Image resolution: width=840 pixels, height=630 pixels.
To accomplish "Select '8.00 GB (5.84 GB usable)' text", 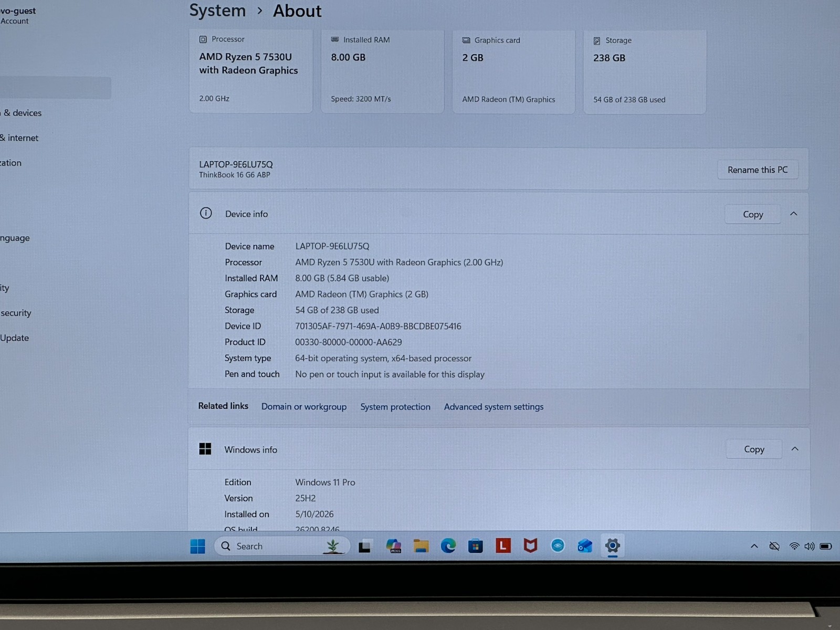I will click(342, 278).
